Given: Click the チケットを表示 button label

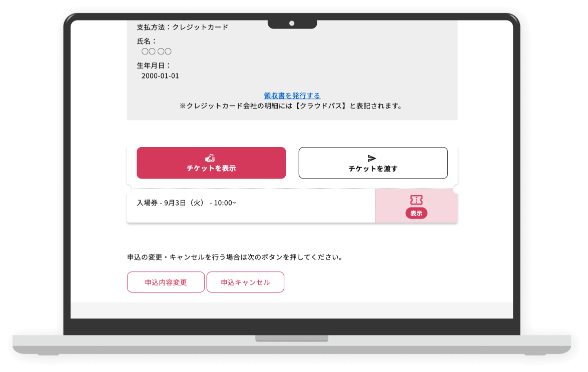Looking at the screenshot, I should [x=211, y=168].
